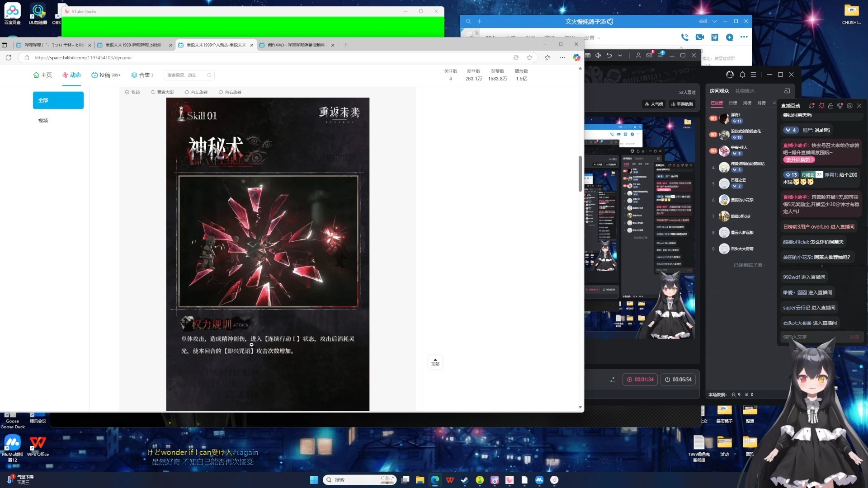Click the Edge address bar URL

(84, 58)
